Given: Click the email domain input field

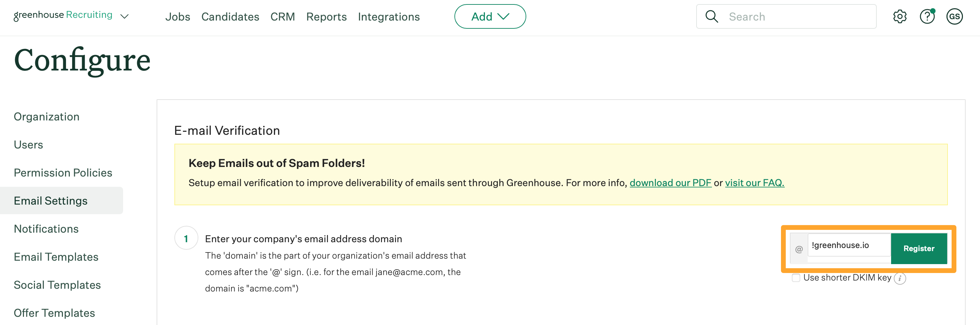Looking at the screenshot, I should pos(849,246).
